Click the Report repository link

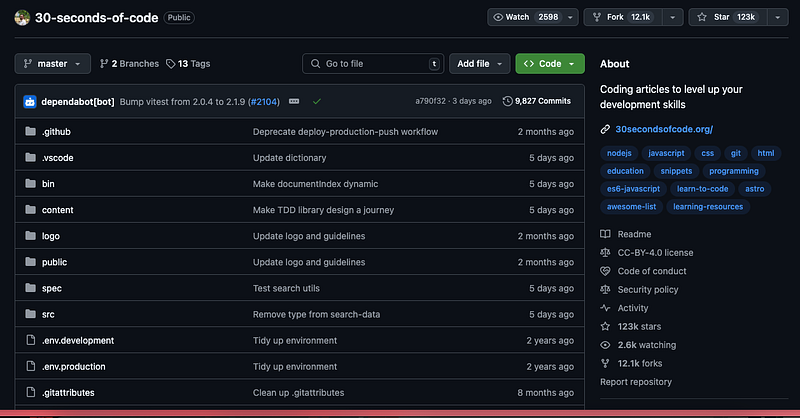pos(636,382)
